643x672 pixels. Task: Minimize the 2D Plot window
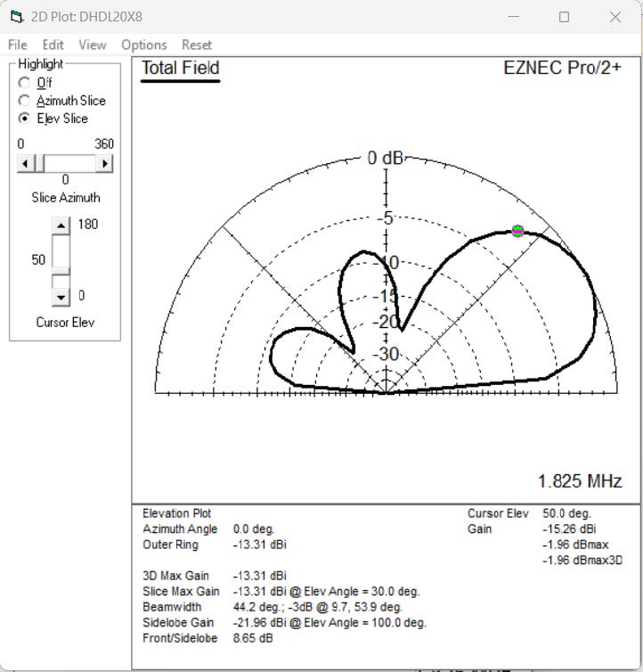point(514,17)
